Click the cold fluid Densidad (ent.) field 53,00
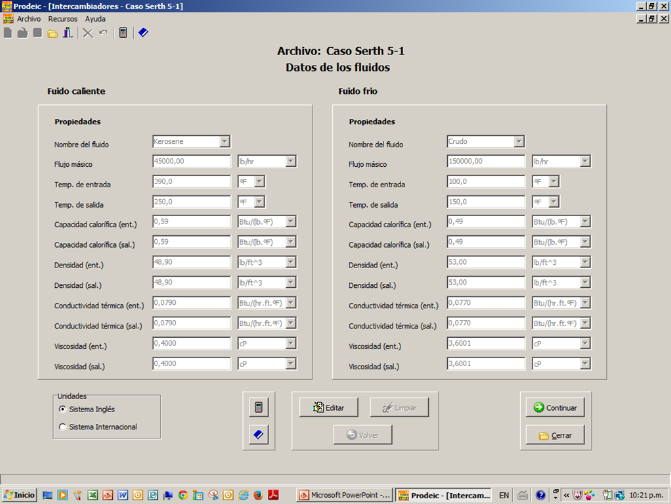Screen dimensions: 671x504 486,262
